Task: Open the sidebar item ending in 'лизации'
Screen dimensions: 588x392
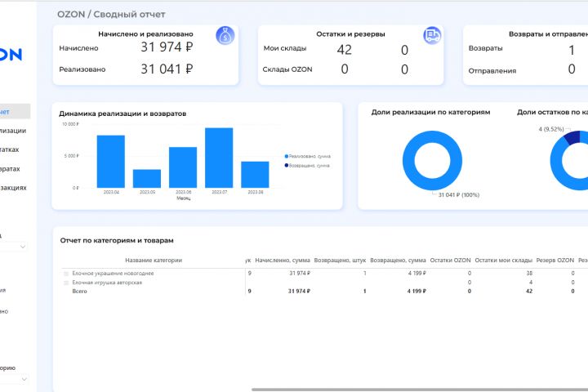Action: pyautogui.click(x=13, y=131)
